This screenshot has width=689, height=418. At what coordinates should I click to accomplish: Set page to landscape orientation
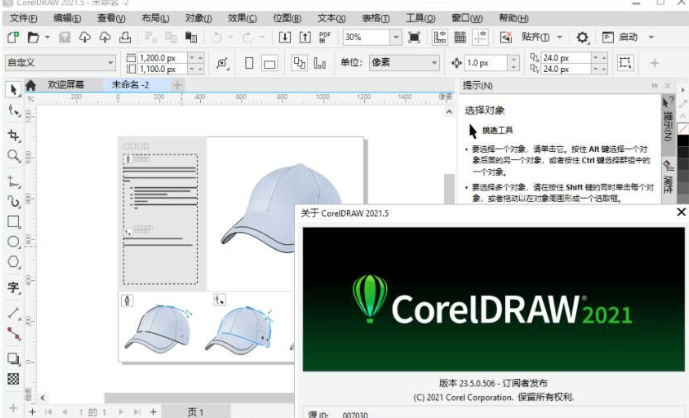pos(269,63)
